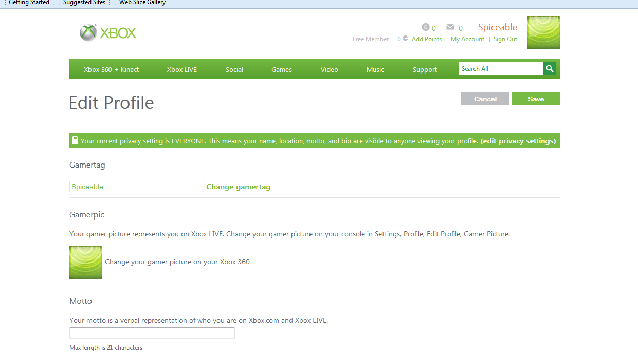Click the Save button
638x364 pixels.
point(536,99)
